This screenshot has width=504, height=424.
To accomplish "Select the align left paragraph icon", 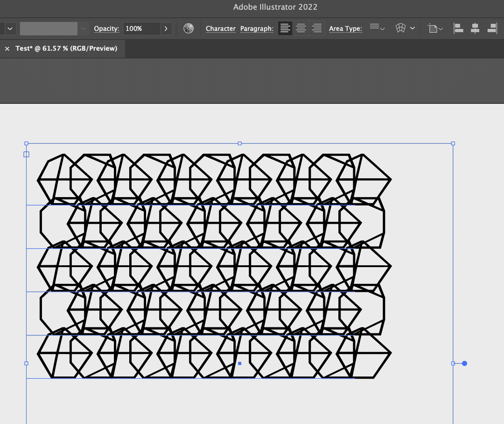I will [x=286, y=28].
